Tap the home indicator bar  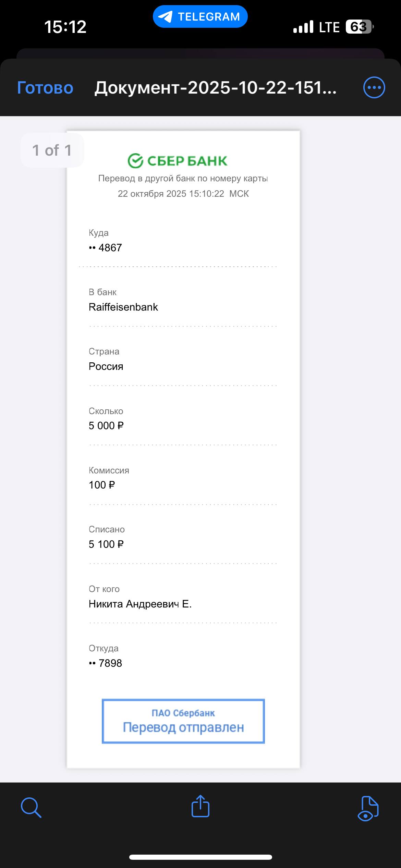[x=200, y=857]
